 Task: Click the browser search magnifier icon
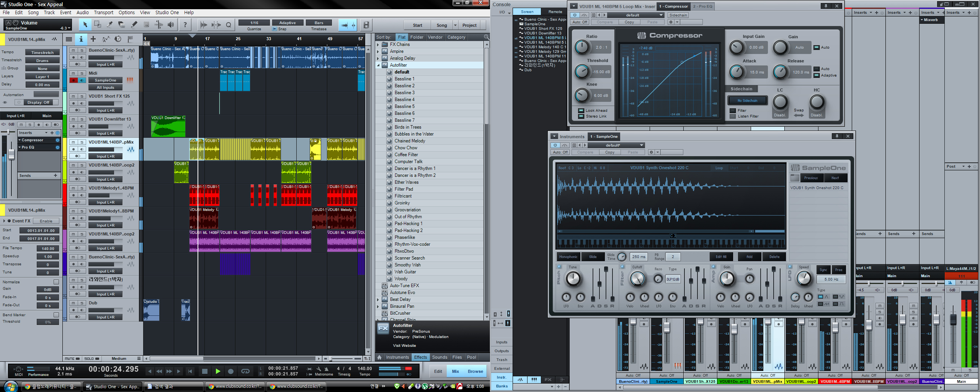(487, 37)
